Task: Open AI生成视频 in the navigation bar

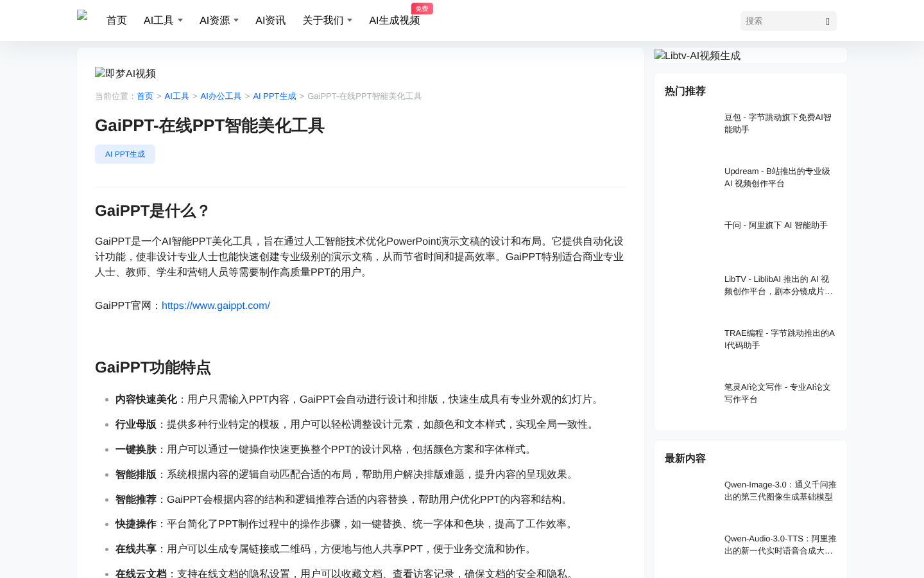Action: [395, 21]
